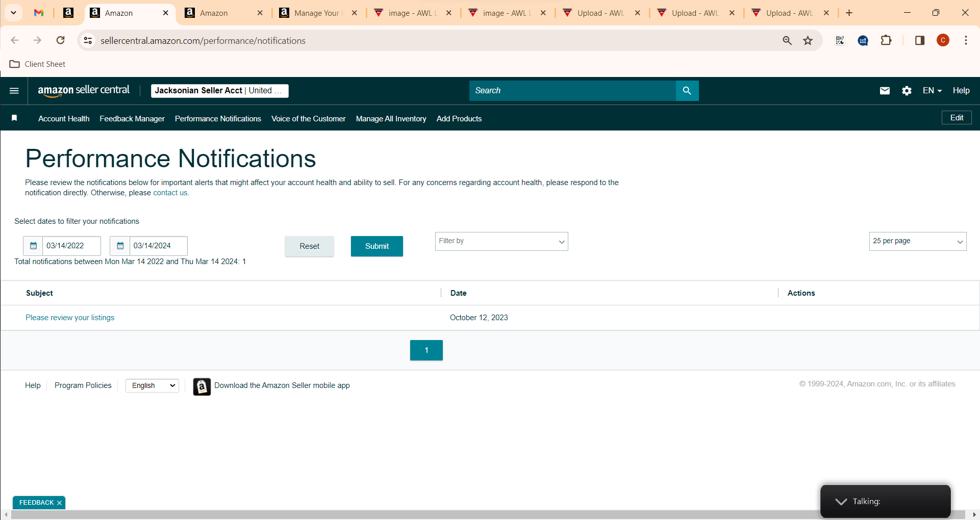Open Manage All Inventory menu item

click(391, 119)
